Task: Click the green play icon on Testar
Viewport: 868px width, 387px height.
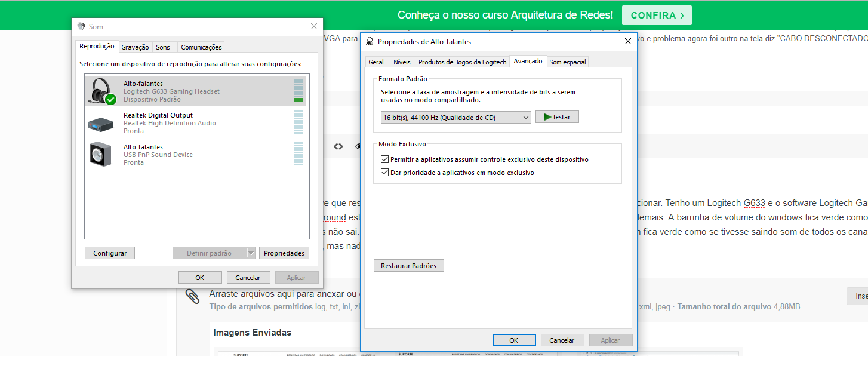Action: [547, 117]
